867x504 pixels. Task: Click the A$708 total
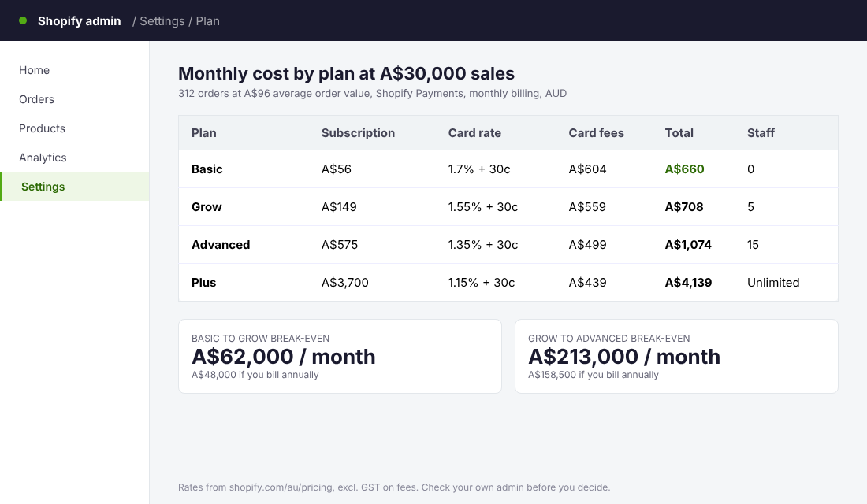pos(684,206)
